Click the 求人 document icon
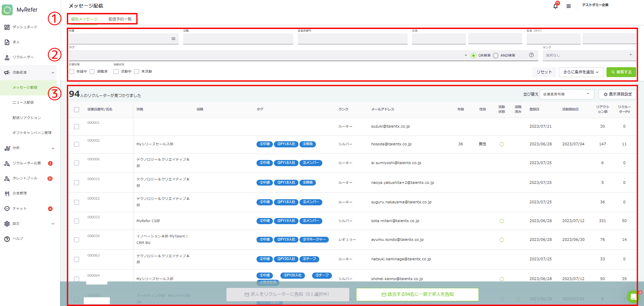 tap(7, 42)
